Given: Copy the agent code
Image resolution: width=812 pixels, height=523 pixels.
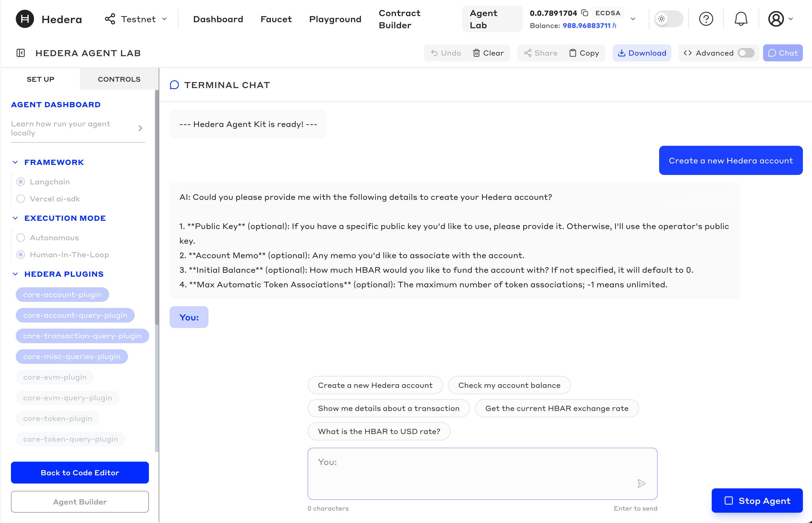Looking at the screenshot, I should (x=584, y=53).
